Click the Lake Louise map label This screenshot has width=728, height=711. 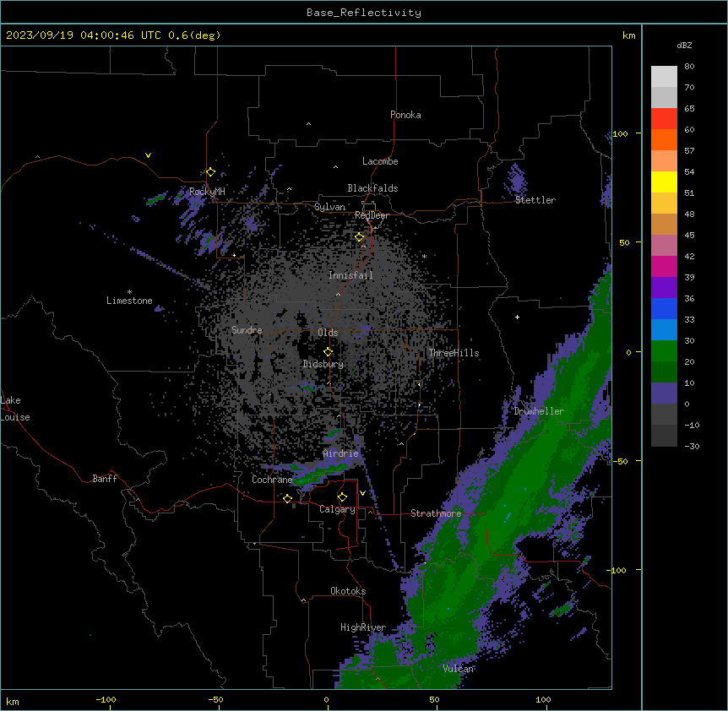(x=15, y=409)
